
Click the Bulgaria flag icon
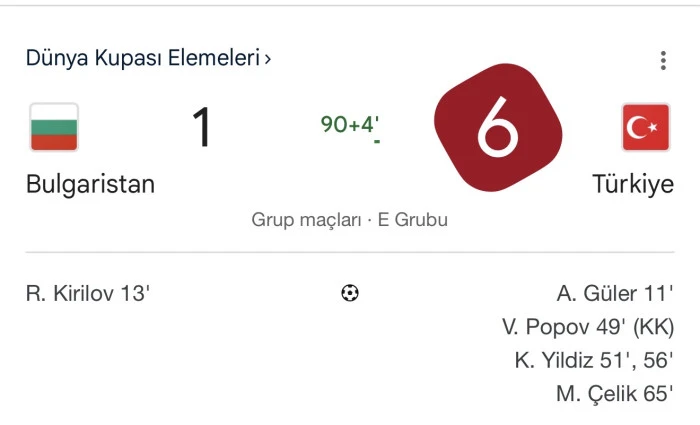pyautogui.click(x=54, y=127)
